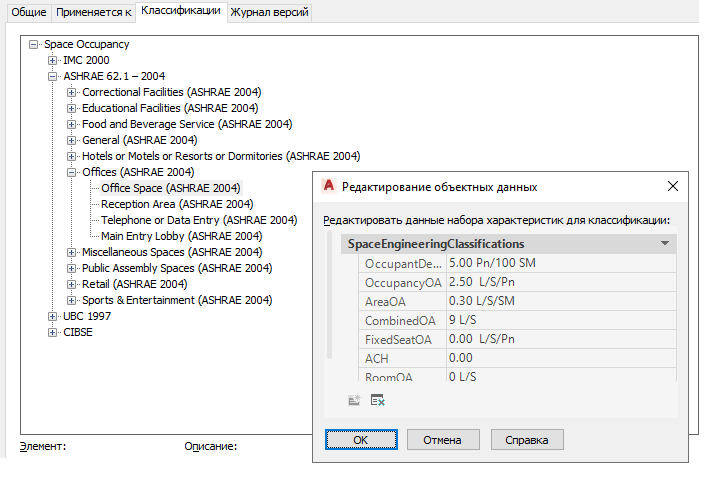Expand Public Assembly Spaces node
This screenshot has width=709, height=487.
pyautogui.click(x=71, y=268)
